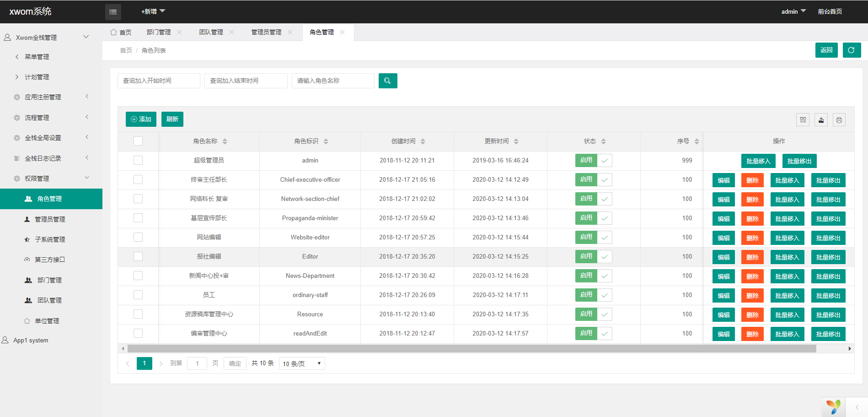The image size is (868, 417).
Task: Click the print table icon
Action: click(839, 120)
